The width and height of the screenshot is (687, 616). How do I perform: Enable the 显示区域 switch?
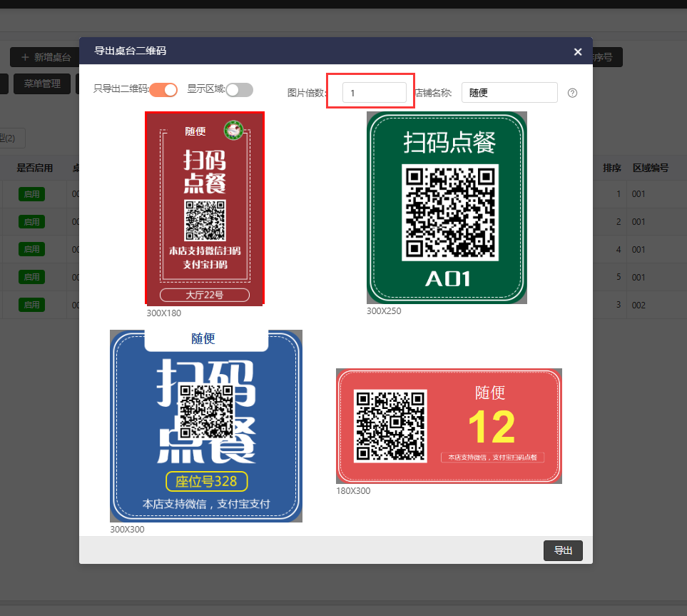coord(239,89)
